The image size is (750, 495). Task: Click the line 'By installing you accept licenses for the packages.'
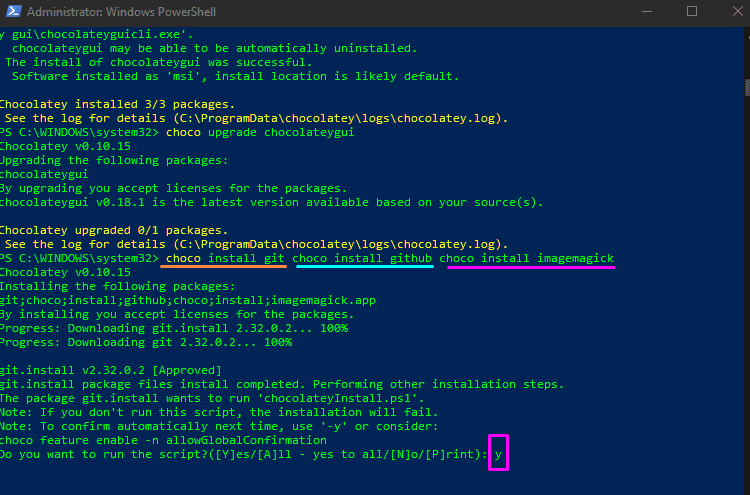pyautogui.click(x=176, y=314)
